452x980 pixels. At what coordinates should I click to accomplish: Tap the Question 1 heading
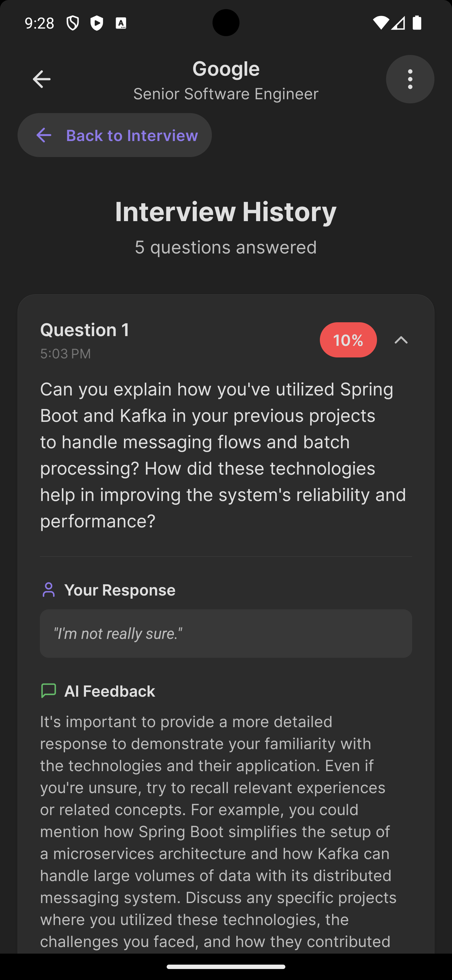pyautogui.click(x=85, y=330)
